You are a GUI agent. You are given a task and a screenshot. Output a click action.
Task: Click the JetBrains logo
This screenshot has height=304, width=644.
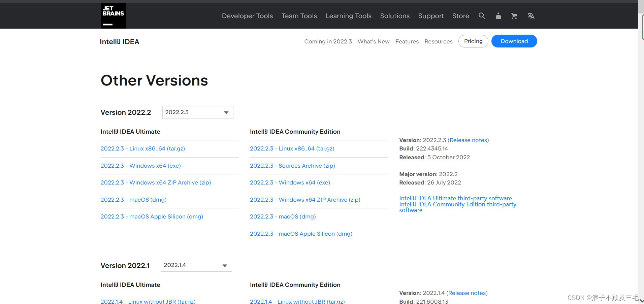coord(113,16)
